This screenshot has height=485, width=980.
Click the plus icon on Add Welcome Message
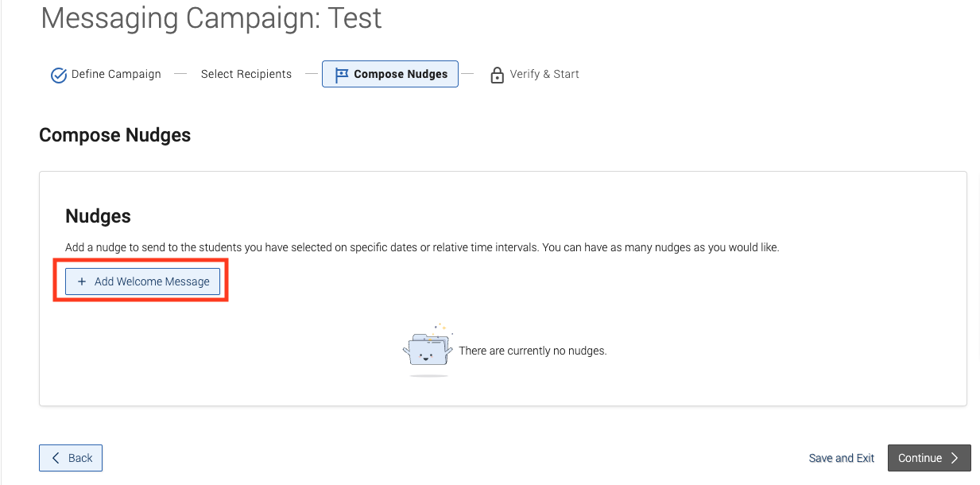click(82, 281)
